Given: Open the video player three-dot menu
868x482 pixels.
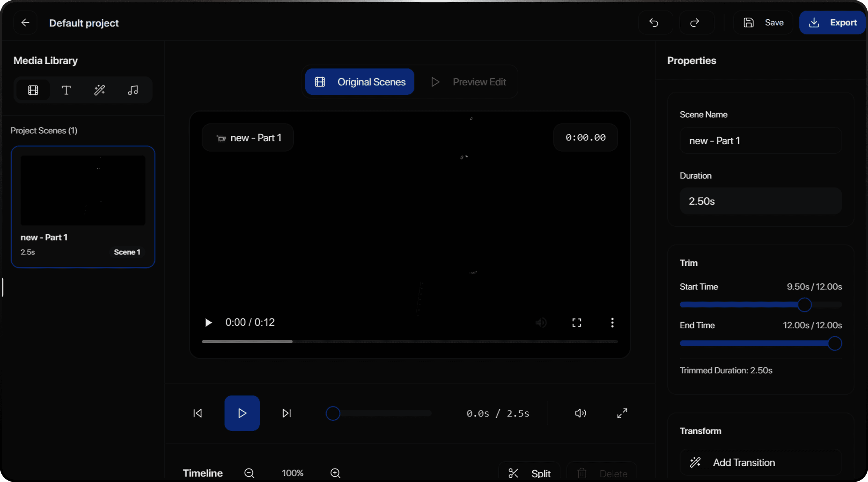Looking at the screenshot, I should 612,323.
